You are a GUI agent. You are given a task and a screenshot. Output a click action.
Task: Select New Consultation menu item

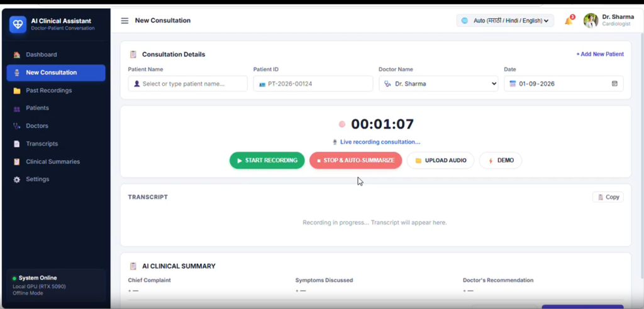pyautogui.click(x=56, y=73)
